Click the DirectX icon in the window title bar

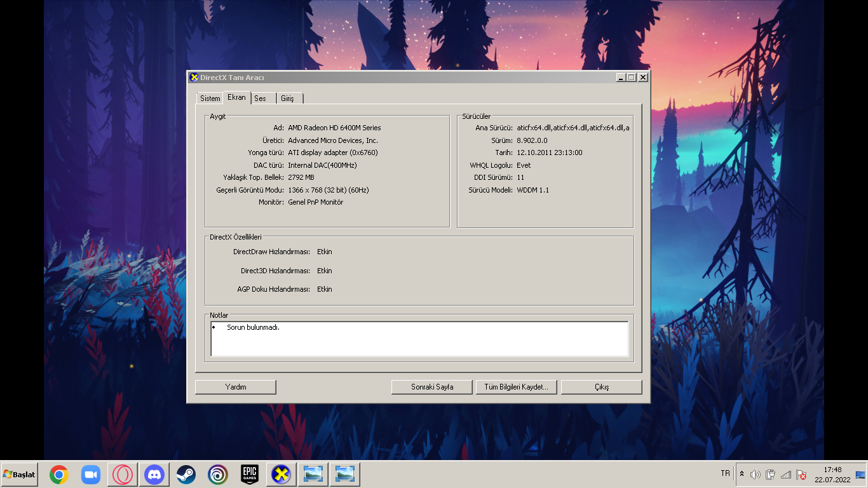pyautogui.click(x=194, y=78)
